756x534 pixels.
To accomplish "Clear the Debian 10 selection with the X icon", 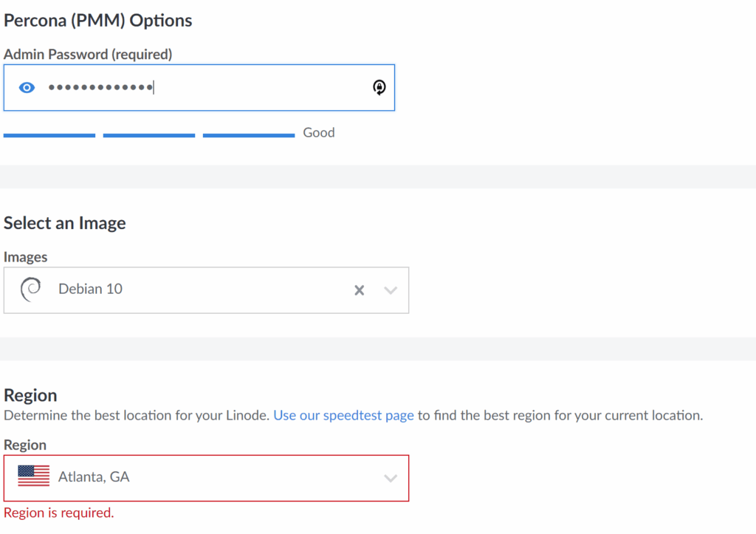I will 360,290.
